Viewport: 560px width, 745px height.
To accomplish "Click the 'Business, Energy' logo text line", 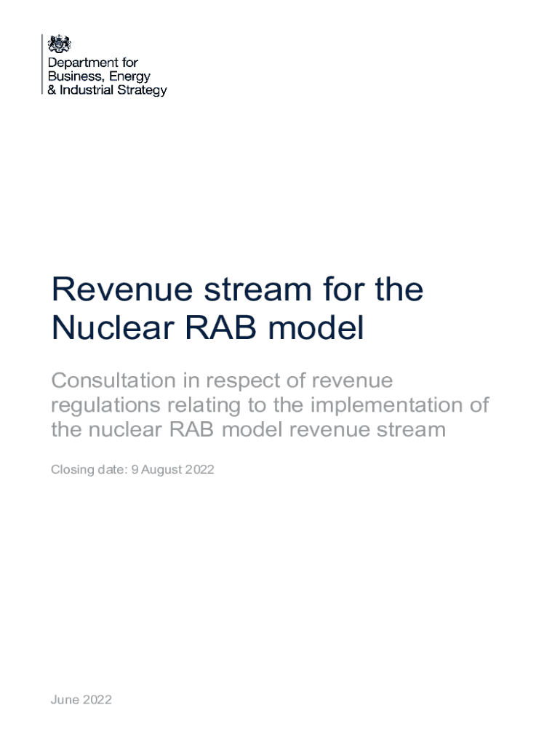I will pyautogui.click(x=99, y=77).
